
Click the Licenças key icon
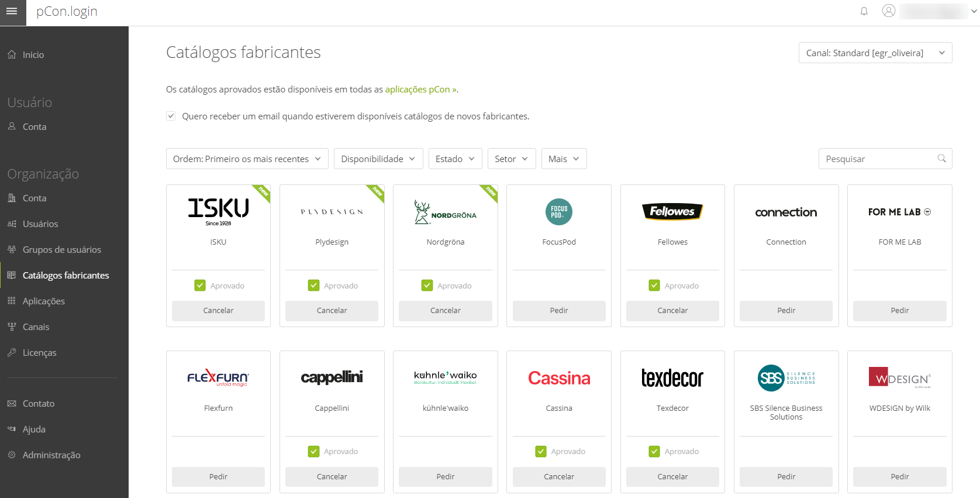coord(12,352)
